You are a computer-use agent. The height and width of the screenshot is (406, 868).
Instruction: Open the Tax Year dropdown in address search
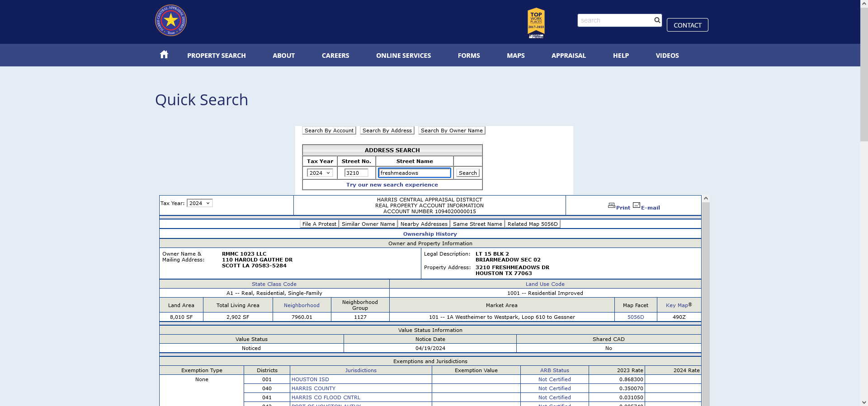point(320,173)
